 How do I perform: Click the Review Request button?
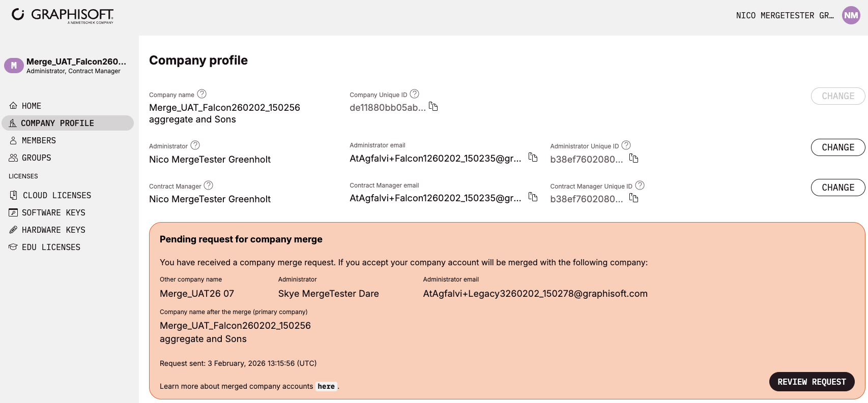pos(812,382)
